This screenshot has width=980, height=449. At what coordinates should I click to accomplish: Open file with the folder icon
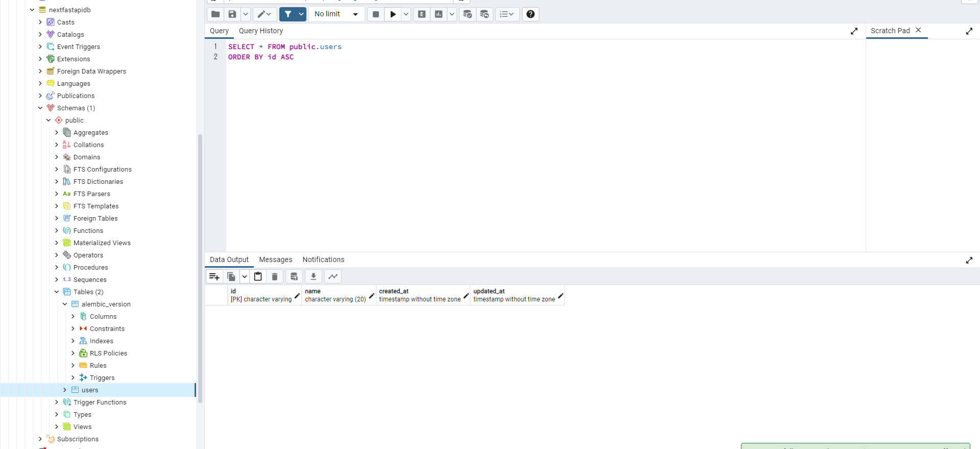point(216,14)
